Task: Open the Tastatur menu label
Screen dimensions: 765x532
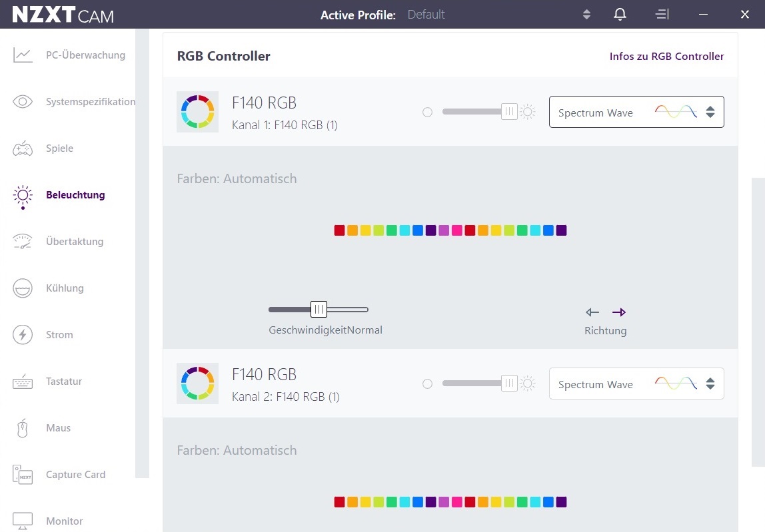Action: pos(64,382)
